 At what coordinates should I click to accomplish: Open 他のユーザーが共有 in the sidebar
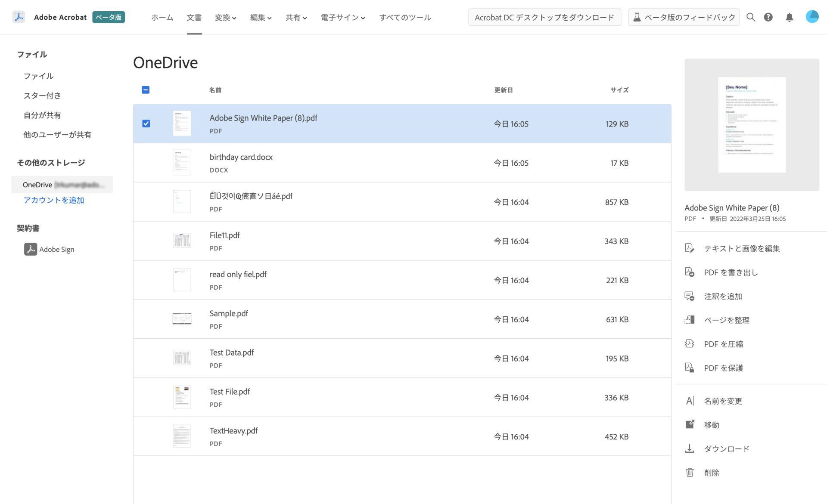[57, 135]
